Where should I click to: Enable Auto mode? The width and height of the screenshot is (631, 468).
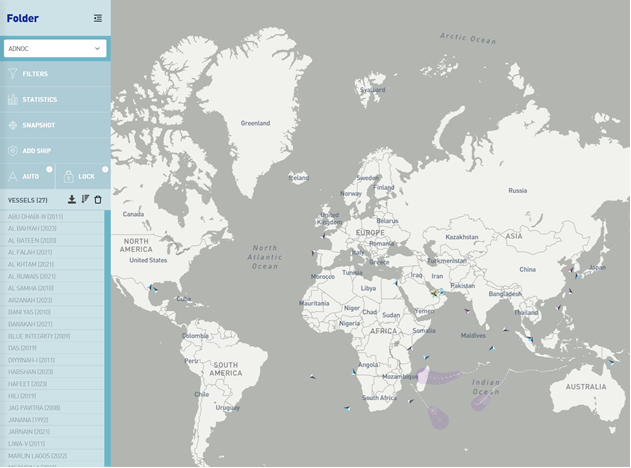pyautogui.click(x=27, y=176)
